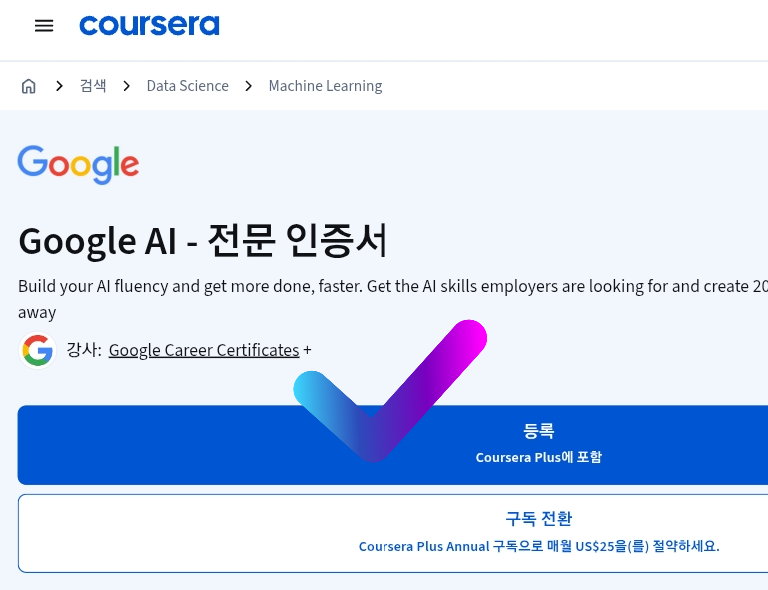Open the Google Career Certificates instructor link
768x590 pixels.
click(204, 350)
